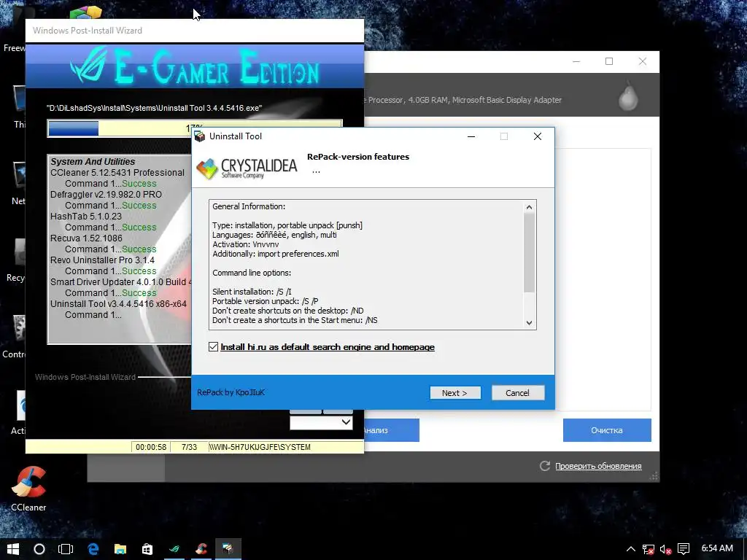
Task: Click the E-Gamer Edition banner
Action: (x=194, y=66)
